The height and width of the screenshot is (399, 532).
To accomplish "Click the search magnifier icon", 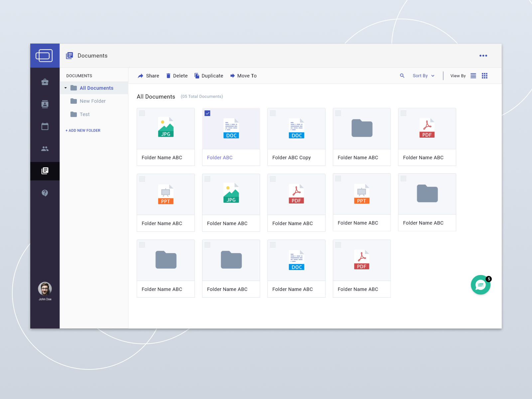I will click(x=402, y=76).
